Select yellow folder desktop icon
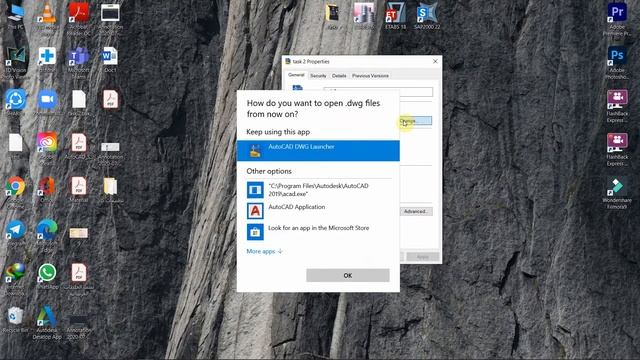 point(110,190)
